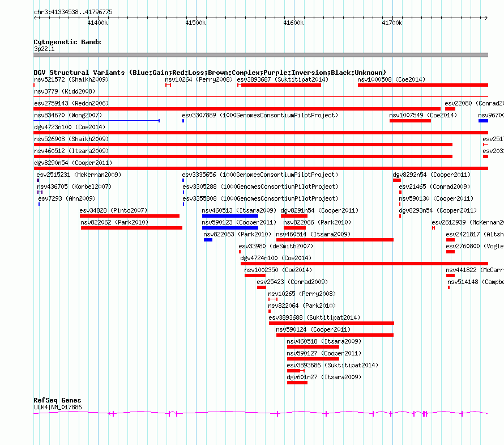The image size is (504, 445).
Task: Select the nsv822066 (Park2010) label
Action: coord(317,222)
